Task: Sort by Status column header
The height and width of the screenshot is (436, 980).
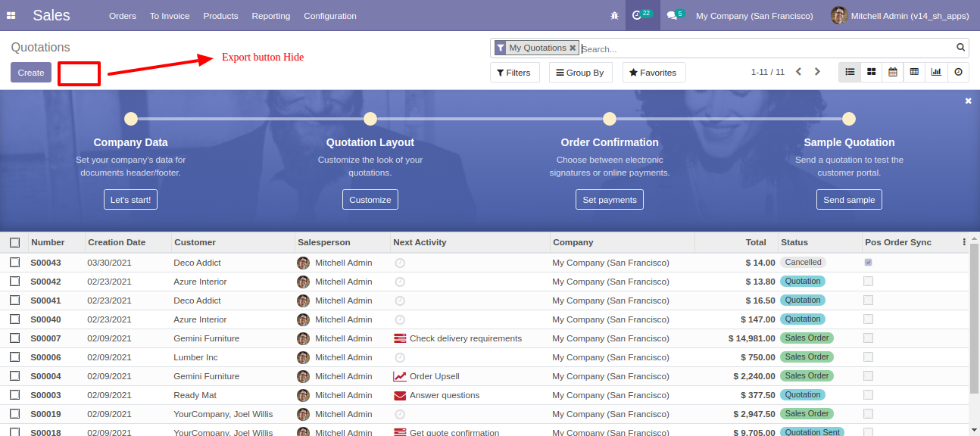Action: pos(820,242)
